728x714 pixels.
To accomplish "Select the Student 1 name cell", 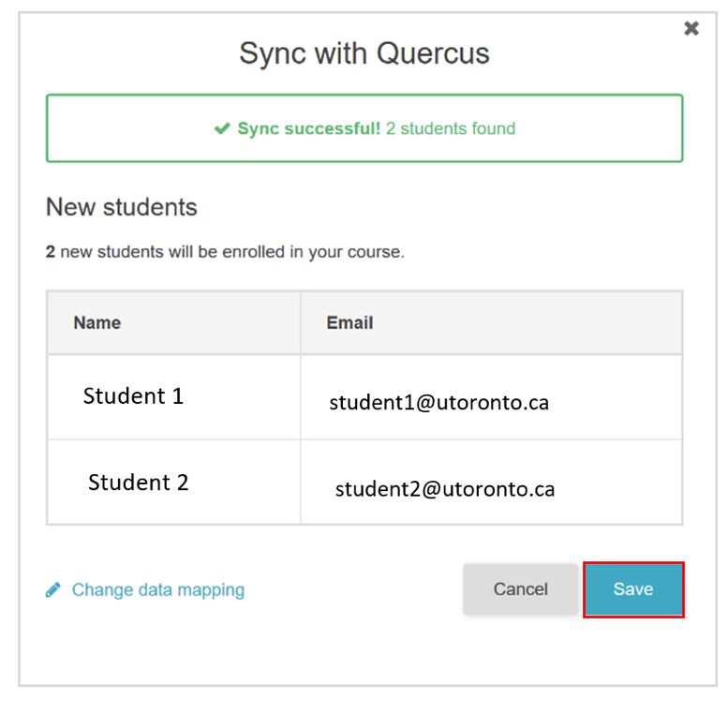I will tap(174, 397).
